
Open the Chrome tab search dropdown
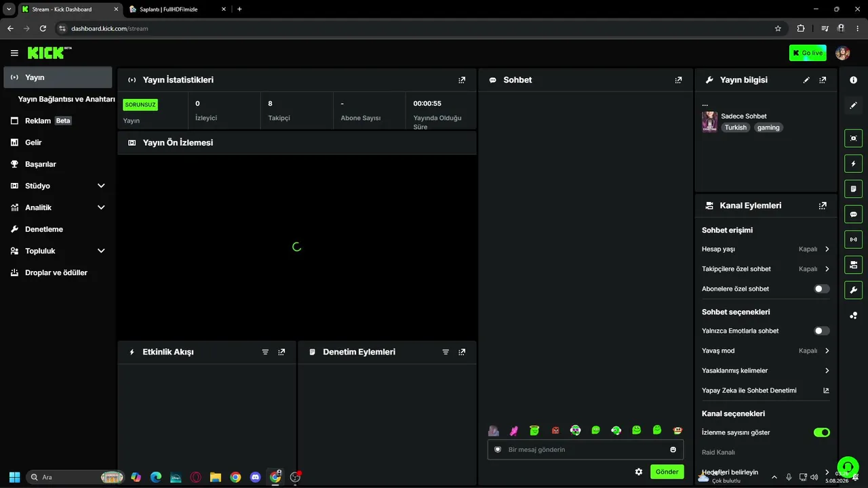pyautogui.click(x=9, y=9)
